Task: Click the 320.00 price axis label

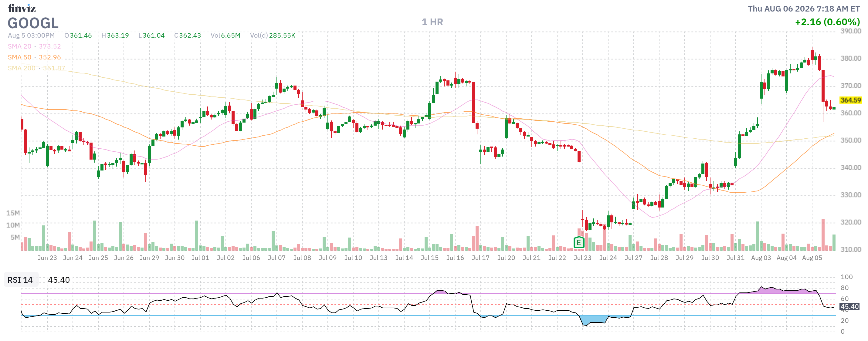Action: coord(850,222)
